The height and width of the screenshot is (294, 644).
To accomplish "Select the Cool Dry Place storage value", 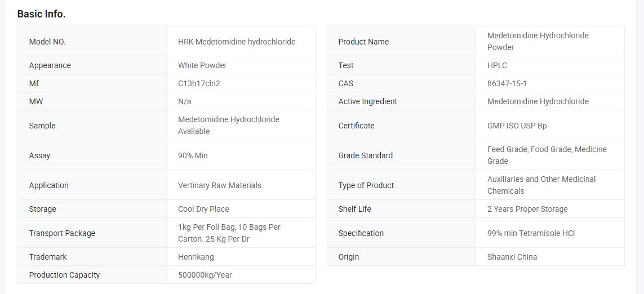I will [x=203, y=209].
